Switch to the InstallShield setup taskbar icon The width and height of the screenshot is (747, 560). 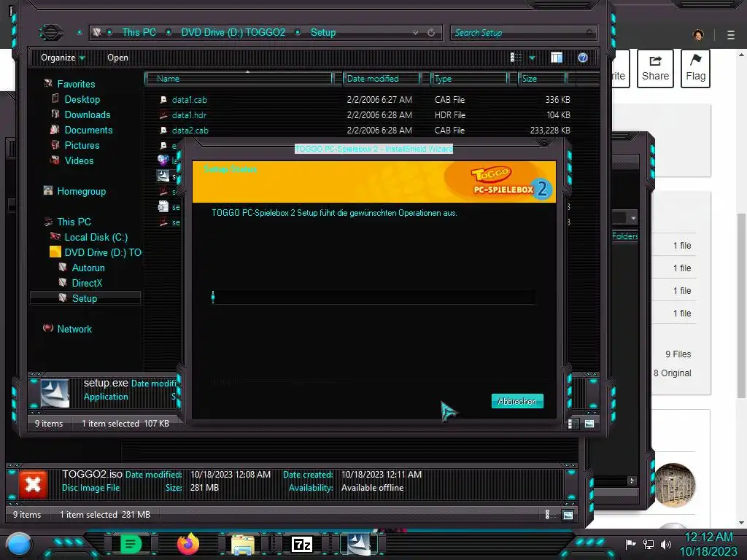tap(358, 544)
